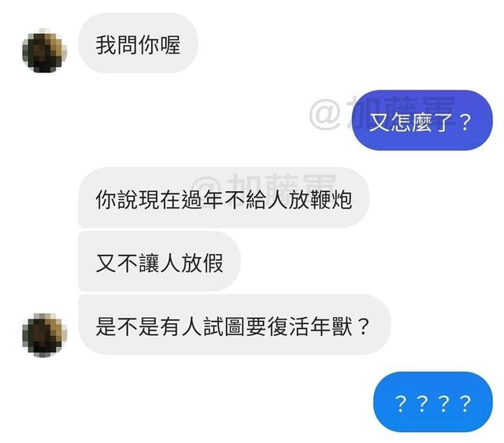Select the message asking about 復活年獸
Image resolution: width=504 pixels, height=443 pixels.
235,324
